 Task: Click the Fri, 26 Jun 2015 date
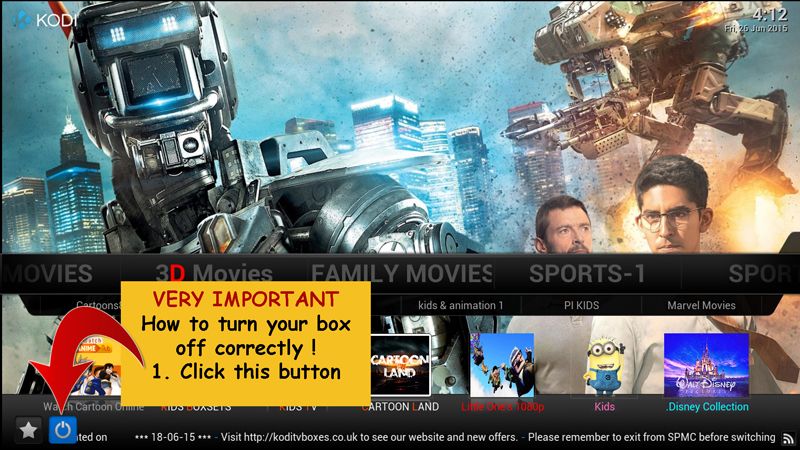click(756, 28)
